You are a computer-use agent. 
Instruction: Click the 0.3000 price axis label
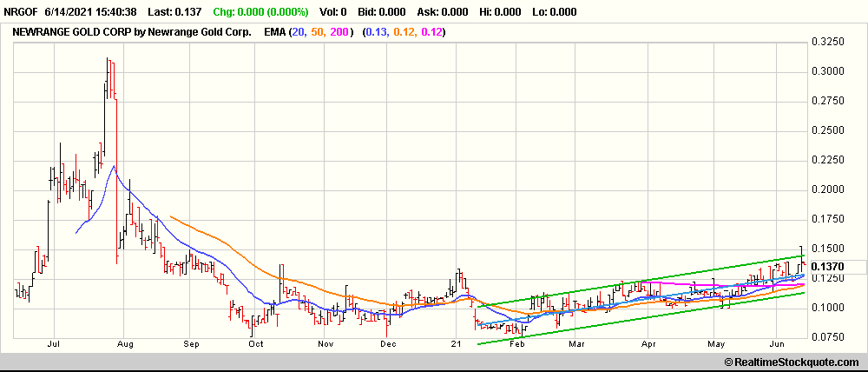click(x=827, y=71)
